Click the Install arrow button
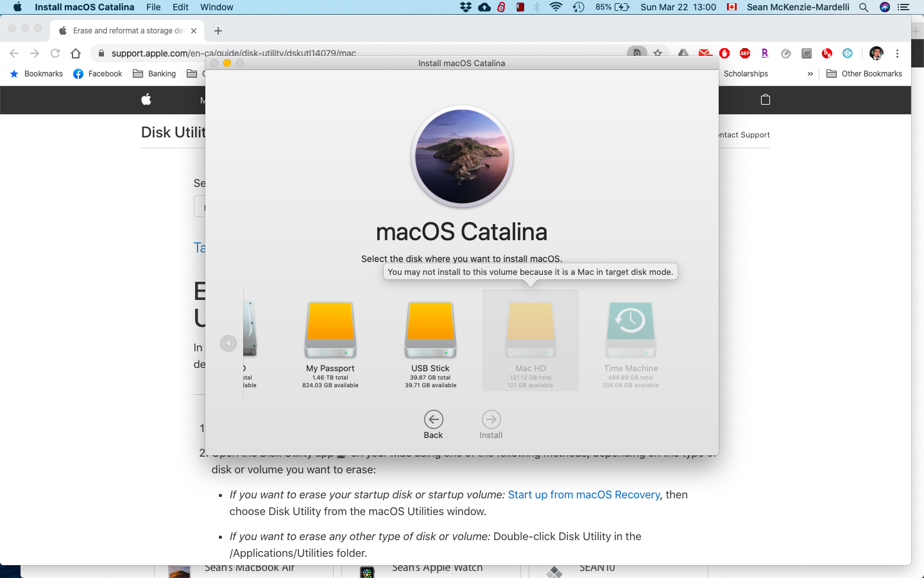The height and width of the screenshot is (578, 924). (x=491, y=419)
